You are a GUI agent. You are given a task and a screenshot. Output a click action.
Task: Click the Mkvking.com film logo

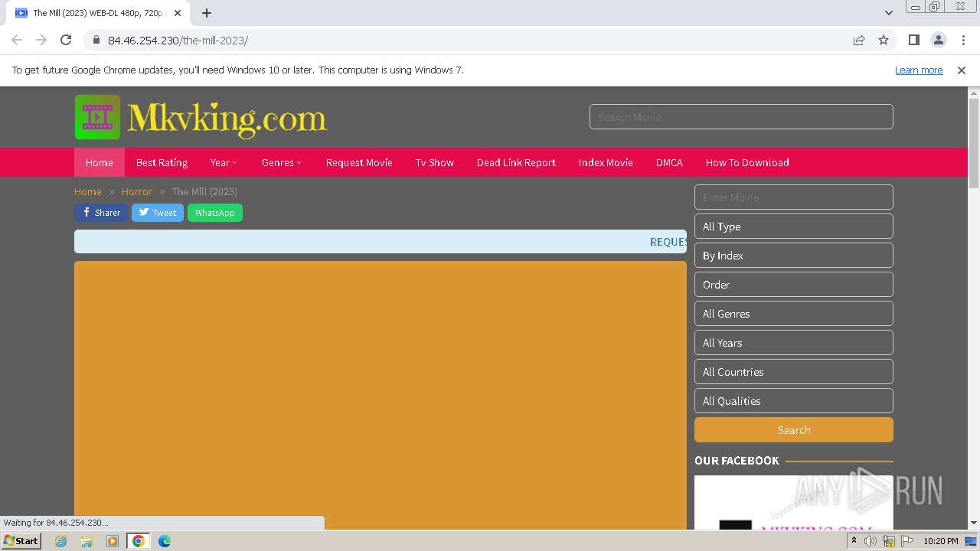tap(201, 117)
